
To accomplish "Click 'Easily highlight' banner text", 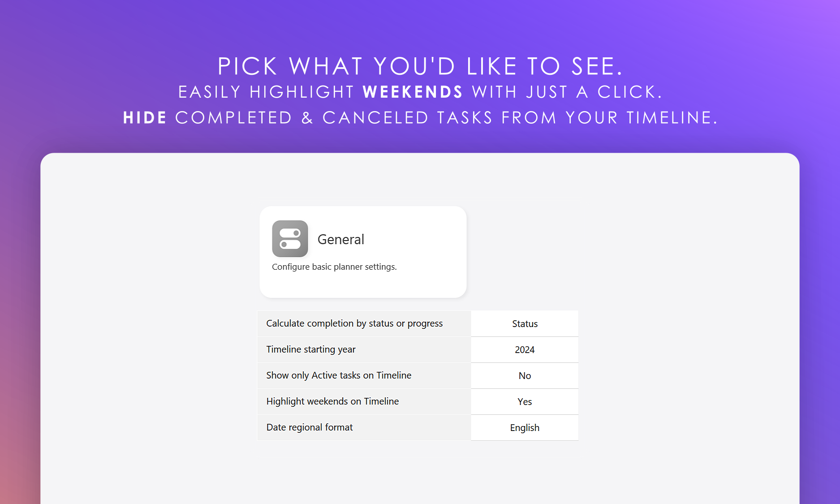I will 267,92.
